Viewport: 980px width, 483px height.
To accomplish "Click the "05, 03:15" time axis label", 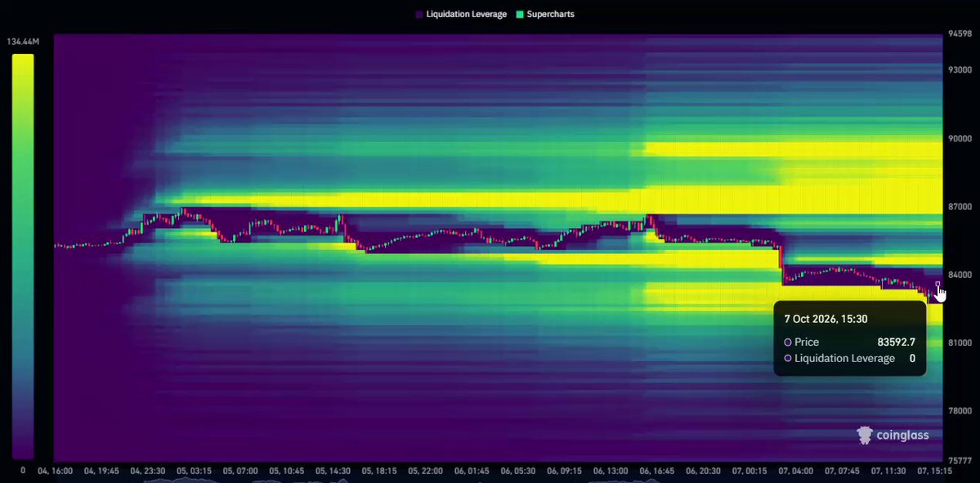I will coord(195,471).
